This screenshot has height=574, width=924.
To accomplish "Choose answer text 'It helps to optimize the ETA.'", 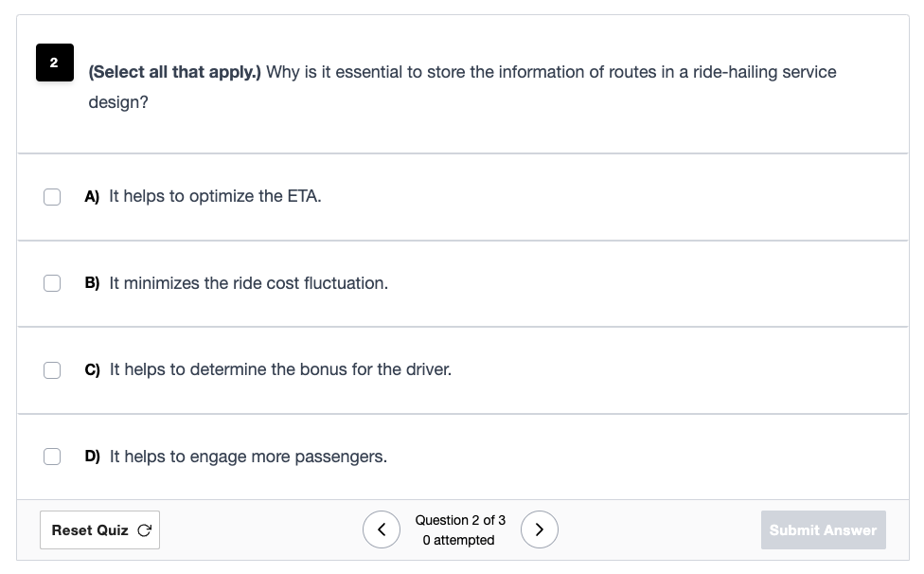I will [215, 196].
